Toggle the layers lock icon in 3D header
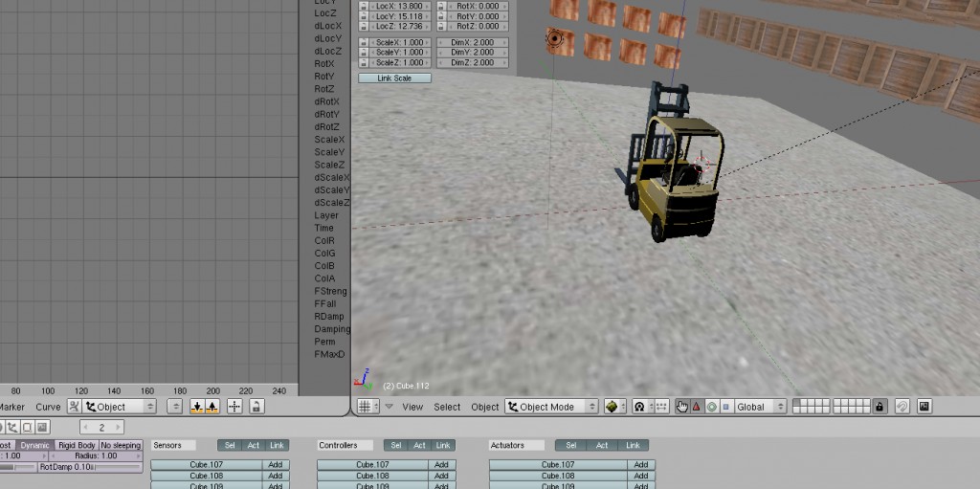Screen dimensions: 980x489 (x=880, y=407)
